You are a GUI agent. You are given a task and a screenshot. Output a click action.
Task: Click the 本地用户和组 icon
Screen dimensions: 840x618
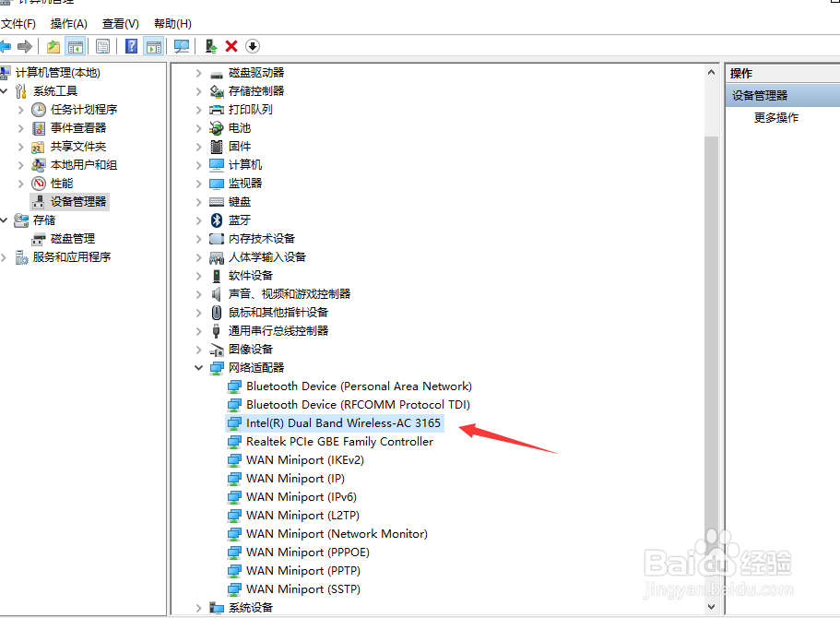pos(39,165)
